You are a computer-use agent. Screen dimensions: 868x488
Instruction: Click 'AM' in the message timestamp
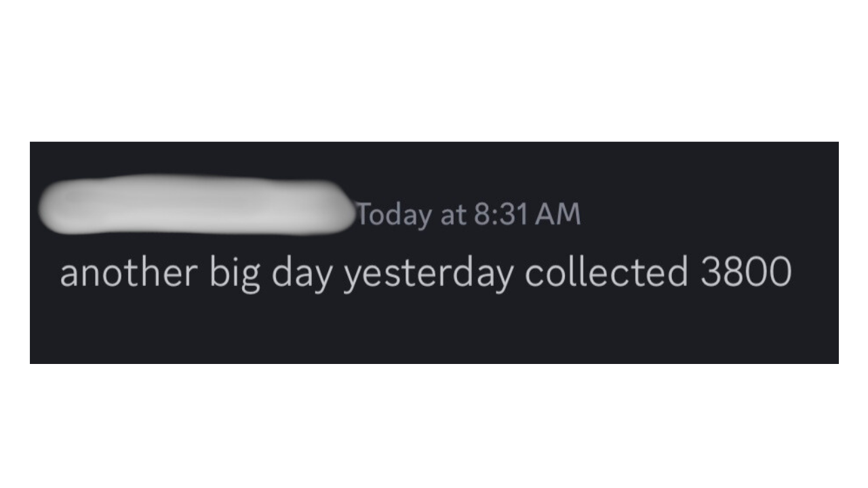(x=557, y=215)
